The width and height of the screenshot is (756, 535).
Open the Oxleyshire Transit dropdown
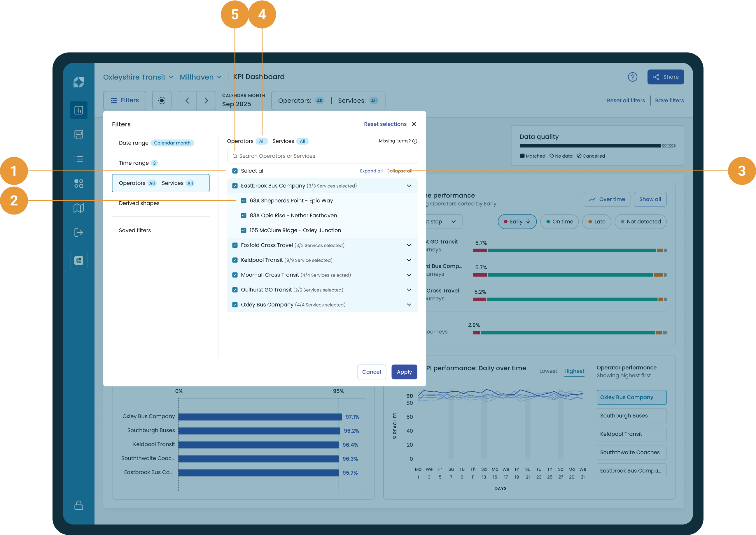(x=138, y=77)
